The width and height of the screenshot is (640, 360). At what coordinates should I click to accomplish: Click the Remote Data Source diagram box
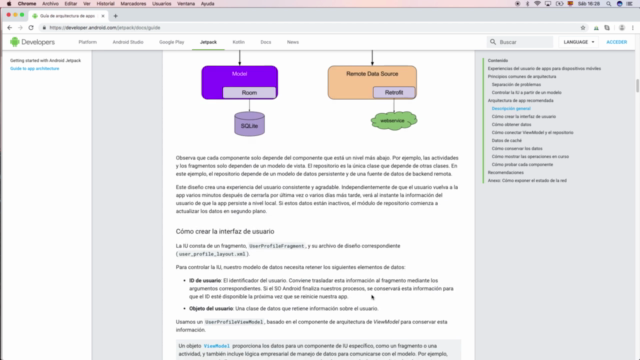372,82
